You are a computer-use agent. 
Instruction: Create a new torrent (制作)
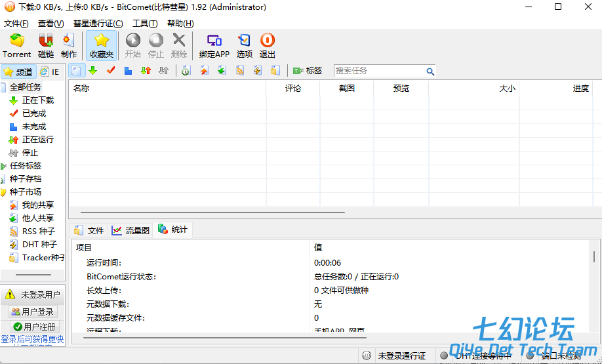pyautogui.click(x=69, y=46)
